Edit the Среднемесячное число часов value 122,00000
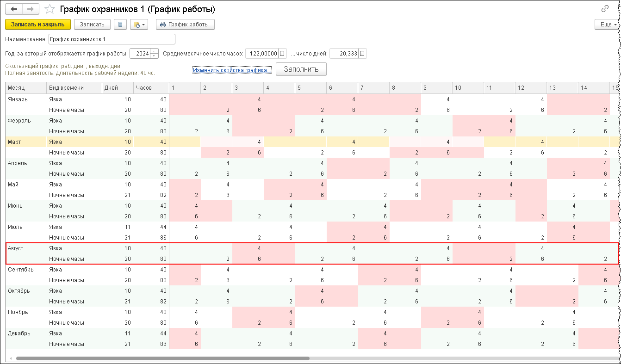This screenshot has height=364, width=621. (262, 54)
